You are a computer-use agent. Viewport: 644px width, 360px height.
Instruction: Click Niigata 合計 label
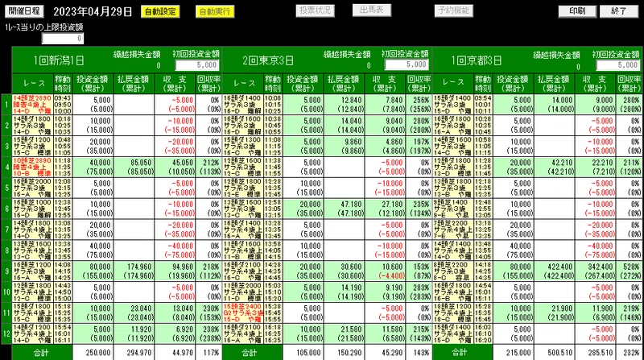coord(42,353)
